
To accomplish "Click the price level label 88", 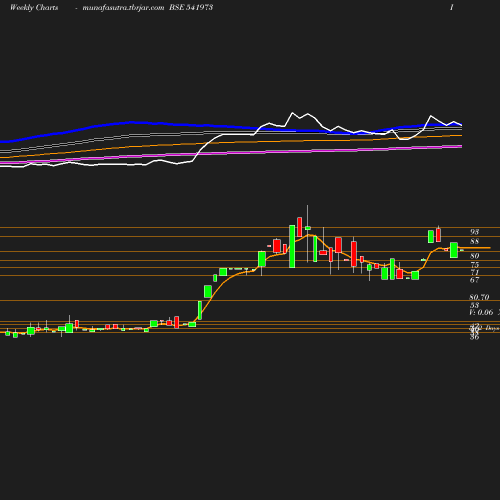I will pos(474,241).
